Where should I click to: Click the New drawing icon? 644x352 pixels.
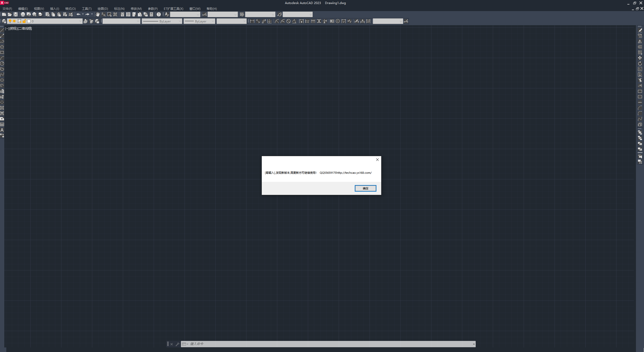point(4,14)
